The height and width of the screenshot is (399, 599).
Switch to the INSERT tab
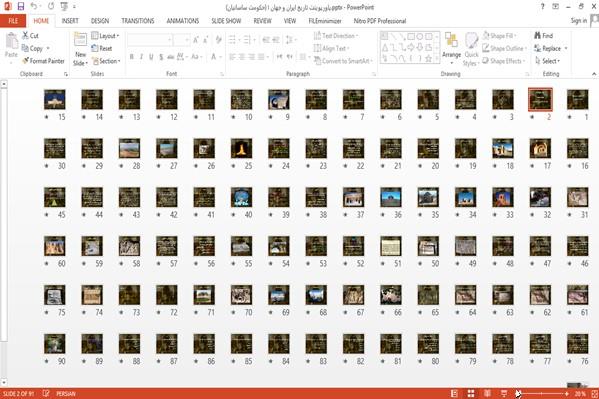click(70, 21)
